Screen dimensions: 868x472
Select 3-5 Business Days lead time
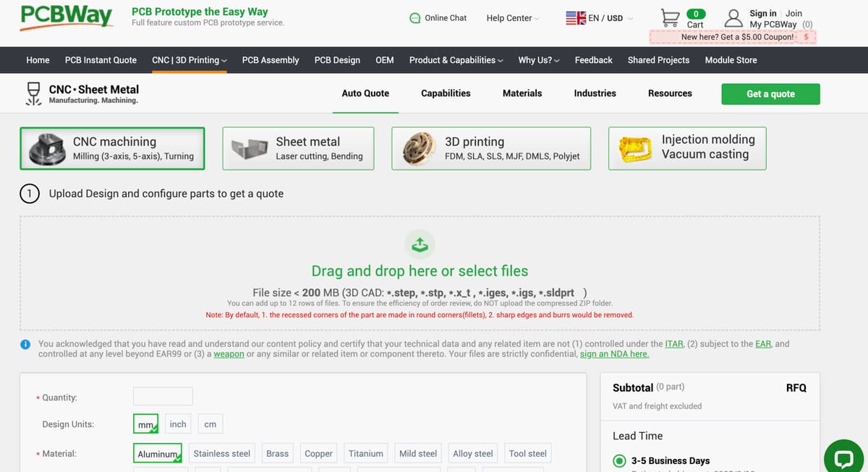[620, 461]
